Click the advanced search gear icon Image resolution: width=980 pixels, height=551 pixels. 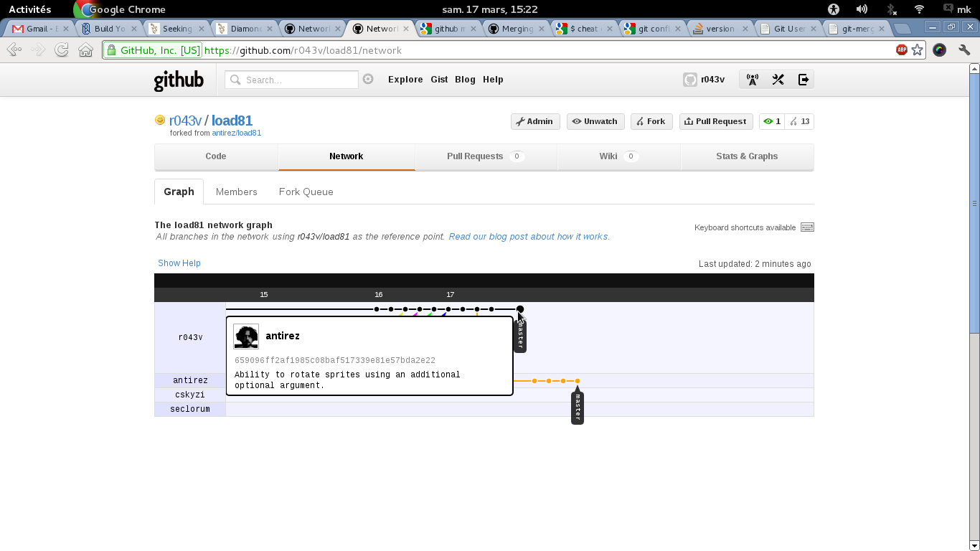point(368,80)
